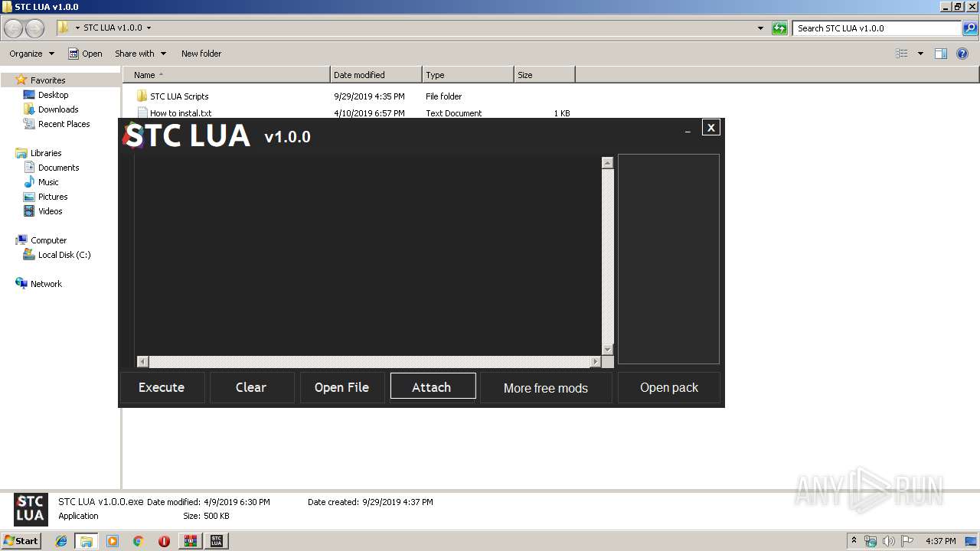The image size is (980, 551).
Task: Click the folder root breadcrumb dropdown arrow
Action: [x=77, y=28]
